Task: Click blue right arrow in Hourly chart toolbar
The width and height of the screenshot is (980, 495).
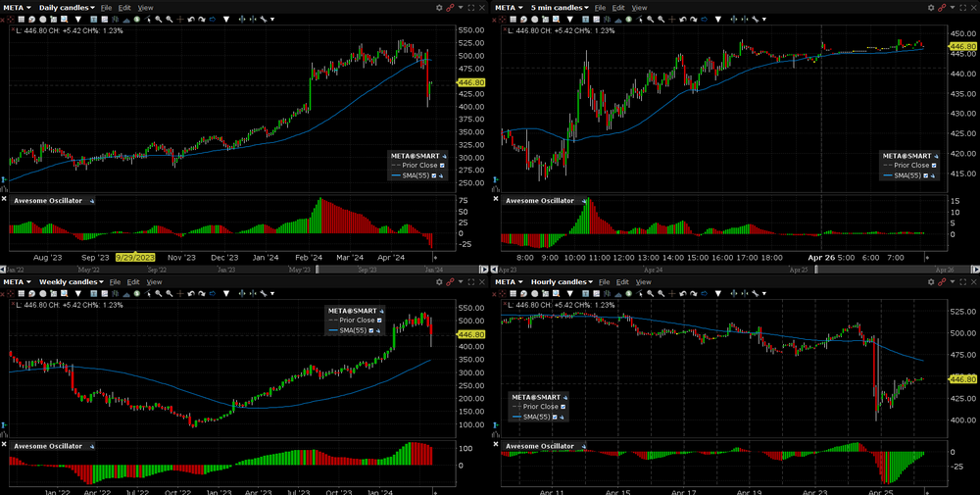Action: point(704,293)
